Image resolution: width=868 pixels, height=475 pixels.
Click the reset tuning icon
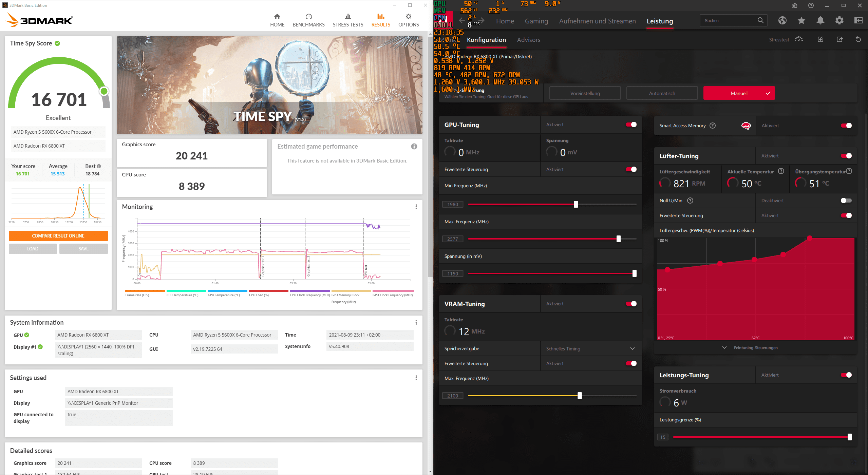[858, 39]
